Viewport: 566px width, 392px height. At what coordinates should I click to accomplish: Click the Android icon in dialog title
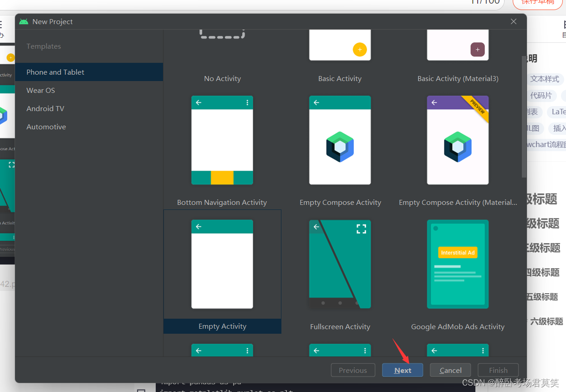24,21
